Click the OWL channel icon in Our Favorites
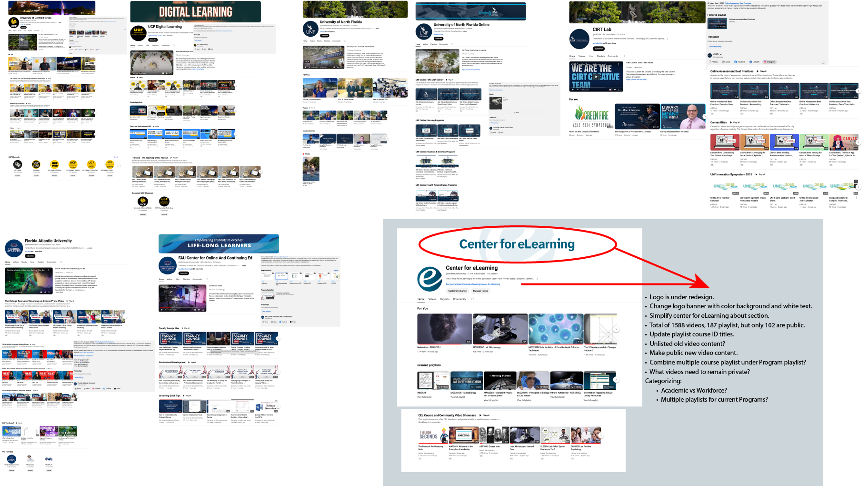 (49, 459)
